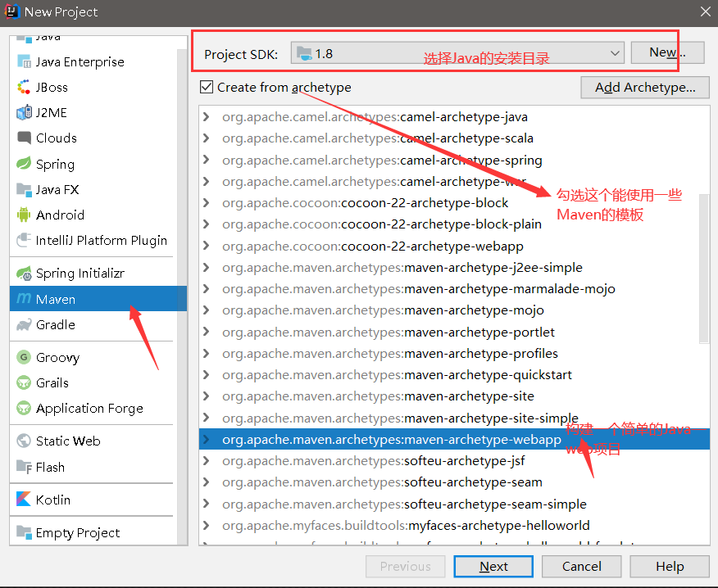The image size is (718, 588).
Task: Choose Spring Initializr in the list
Action: click(x=93, y=274)
